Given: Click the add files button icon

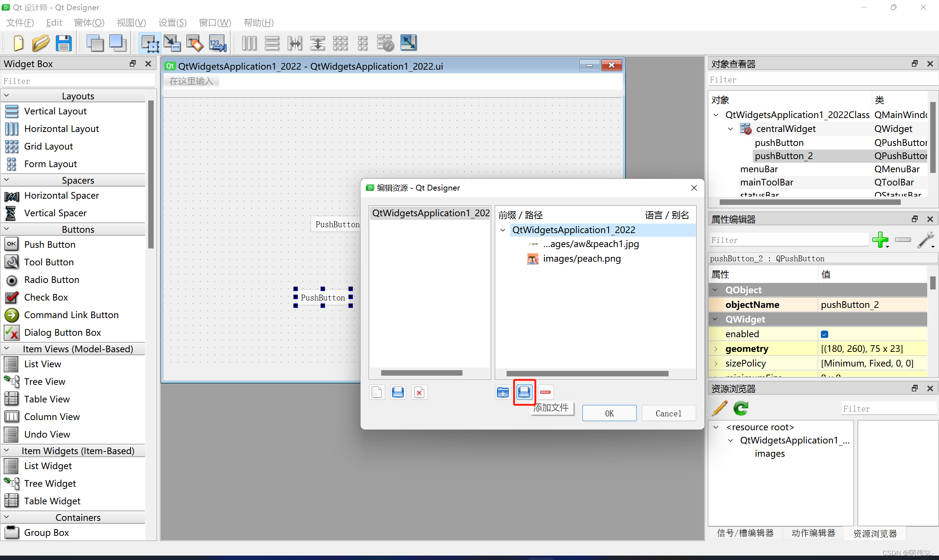Looking at the screenshot, I should click(525, 392).
